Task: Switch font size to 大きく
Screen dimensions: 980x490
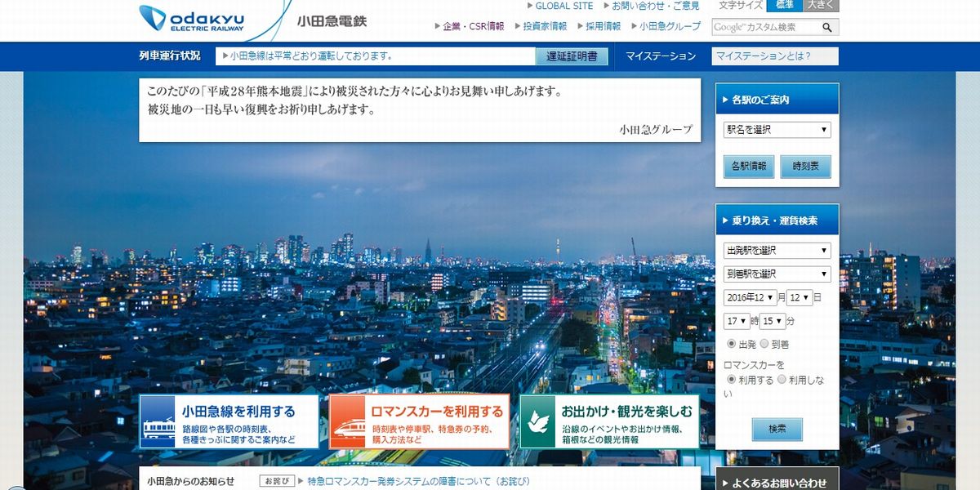Action: pyautogui.click(x=821, y=6)
